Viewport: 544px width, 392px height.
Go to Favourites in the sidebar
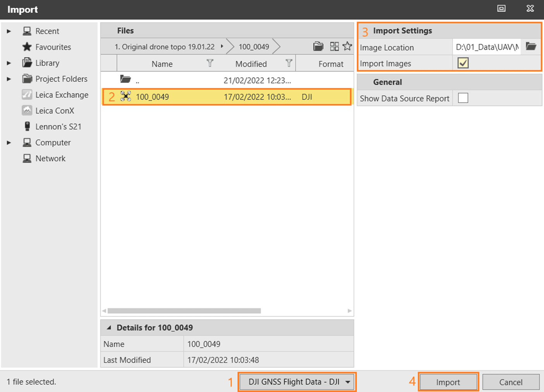pos(53,47)
